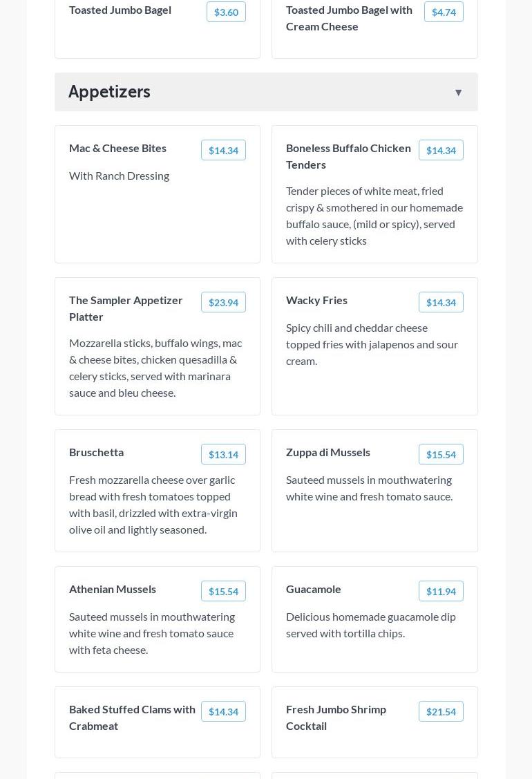
Task: Select The Sampler Appetizer Platter $23.94 price
Action: [223, 302]
